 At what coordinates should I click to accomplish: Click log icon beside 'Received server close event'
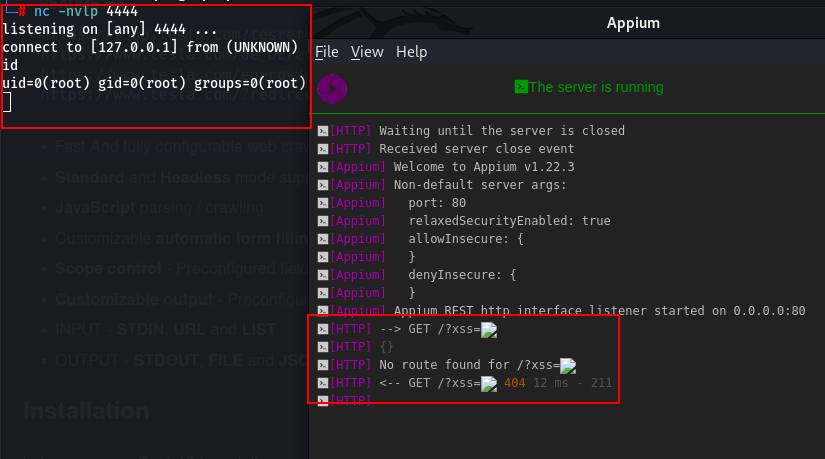pyautogui.click(x=323, y=149)
